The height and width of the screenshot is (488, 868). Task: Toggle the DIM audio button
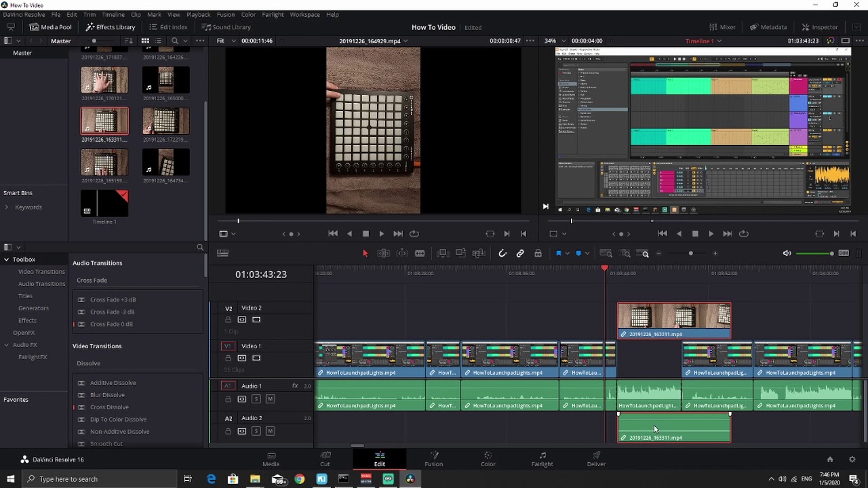(x=844, y=253)
